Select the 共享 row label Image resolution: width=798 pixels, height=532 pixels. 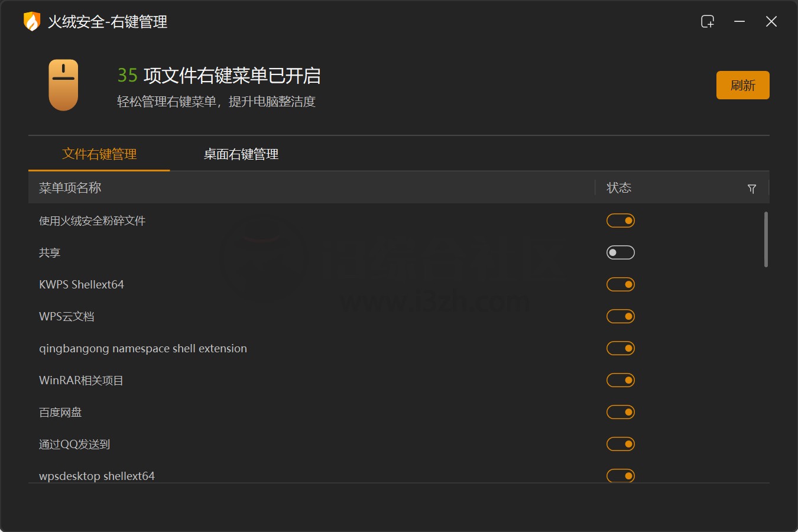point(50,253)
